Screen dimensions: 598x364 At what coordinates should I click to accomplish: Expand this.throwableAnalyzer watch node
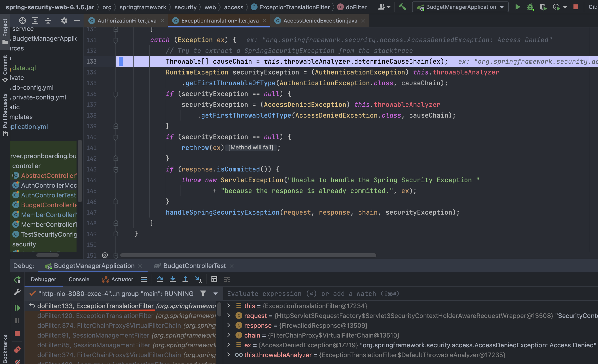coord(229,354)
